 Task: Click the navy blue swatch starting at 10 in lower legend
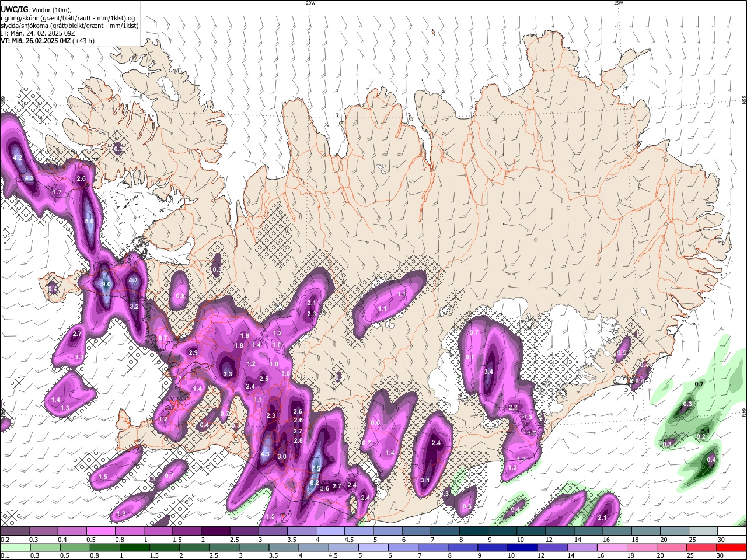pos(522,547)
